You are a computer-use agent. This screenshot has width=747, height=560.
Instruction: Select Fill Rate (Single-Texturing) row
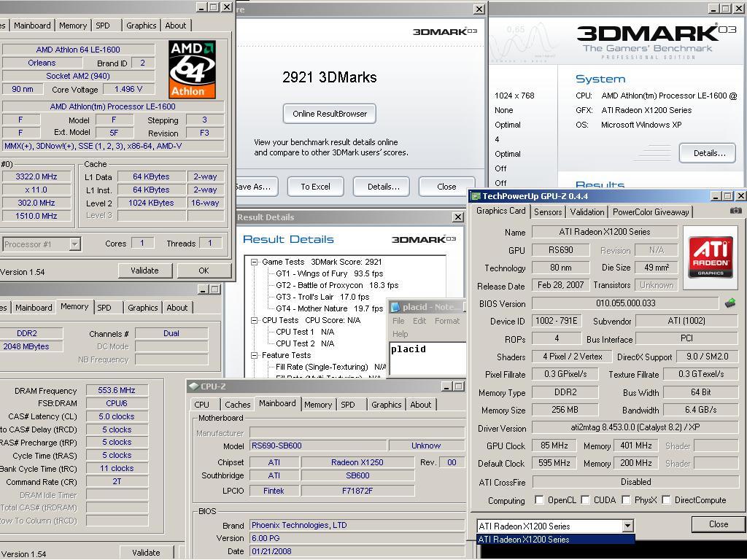[x=330, y=367]
